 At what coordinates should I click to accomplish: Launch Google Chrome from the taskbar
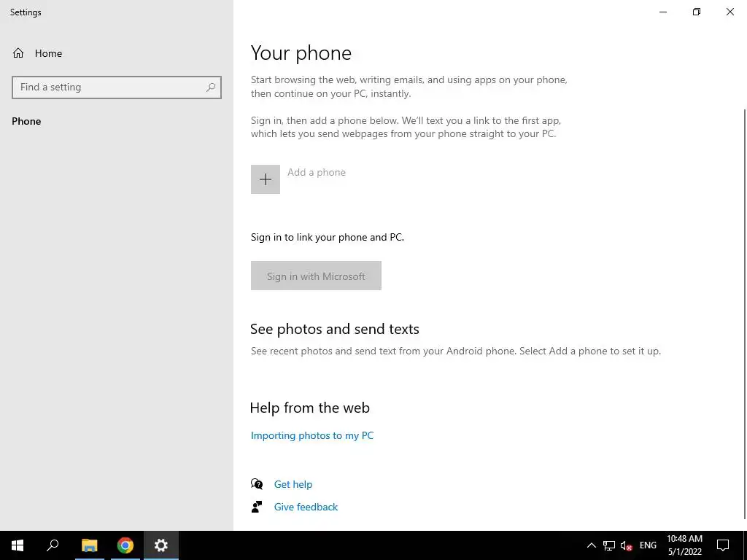(x=125, y=545)
